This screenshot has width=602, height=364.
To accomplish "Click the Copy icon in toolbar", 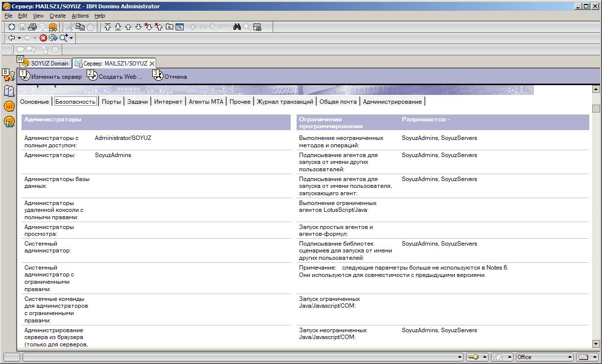I will tap(80, 27).
